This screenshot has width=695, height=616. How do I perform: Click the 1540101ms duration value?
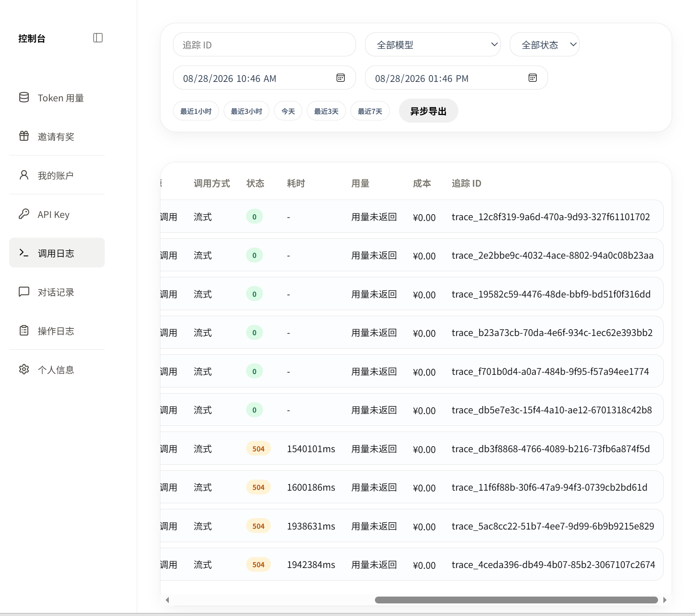(311, 449)
